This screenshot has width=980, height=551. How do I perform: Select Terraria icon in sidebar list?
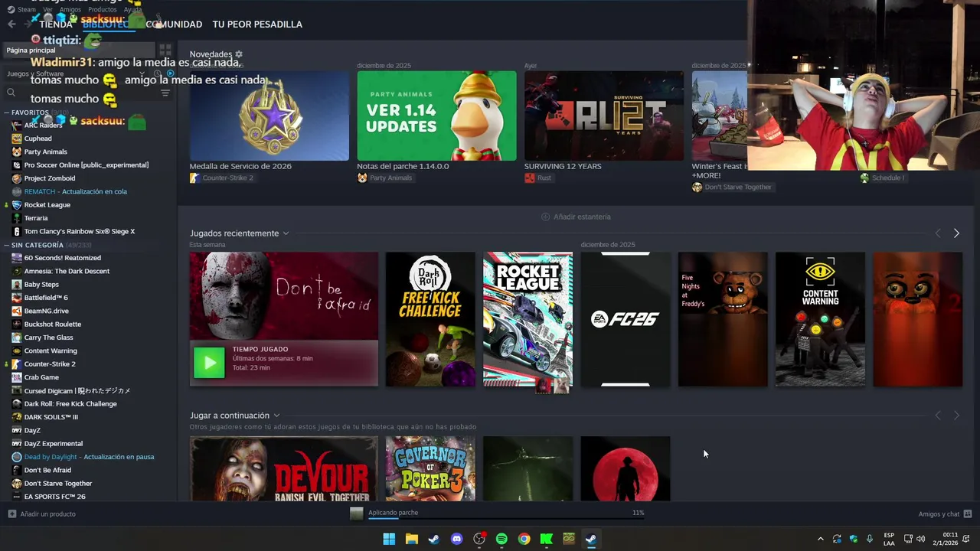[17, 218]
